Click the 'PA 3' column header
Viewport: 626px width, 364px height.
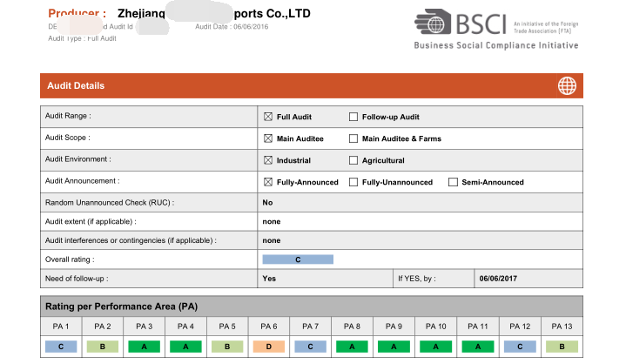tap(145, 327)
